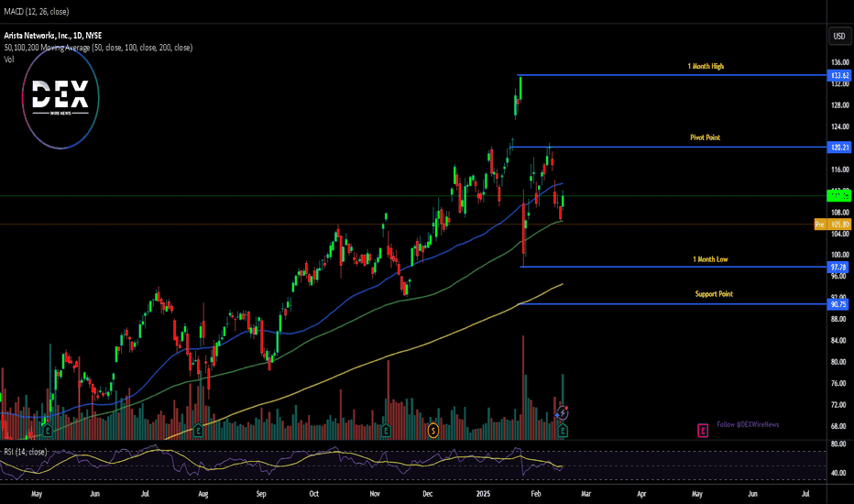Click the orange S split marker near December
The height and width of the screenshot is (504, 854).
coord(433,431)
